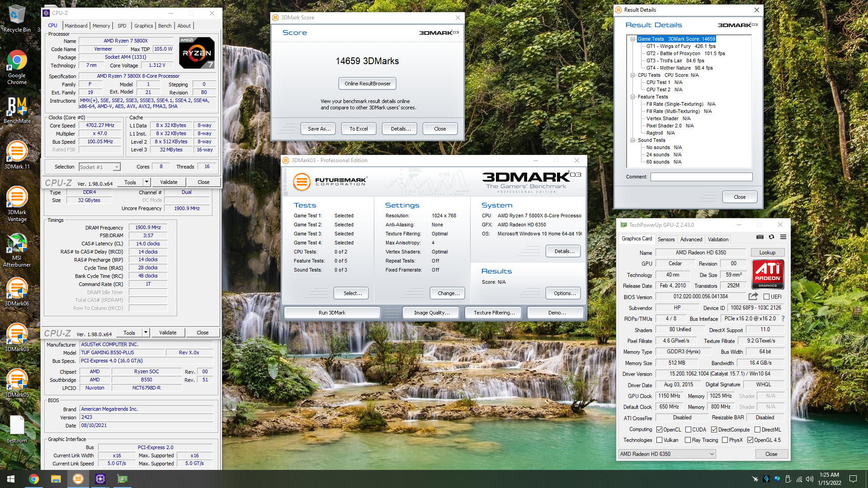
Task: Switch to the SPD tab in CPU-Z
Action: tap(122, 26)
